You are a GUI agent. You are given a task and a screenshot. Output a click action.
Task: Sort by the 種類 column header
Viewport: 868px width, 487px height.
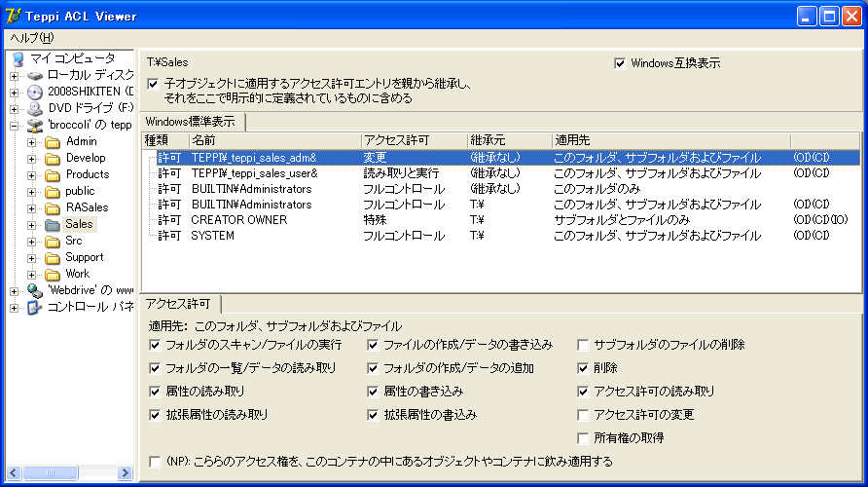click(x=165, y=140)
